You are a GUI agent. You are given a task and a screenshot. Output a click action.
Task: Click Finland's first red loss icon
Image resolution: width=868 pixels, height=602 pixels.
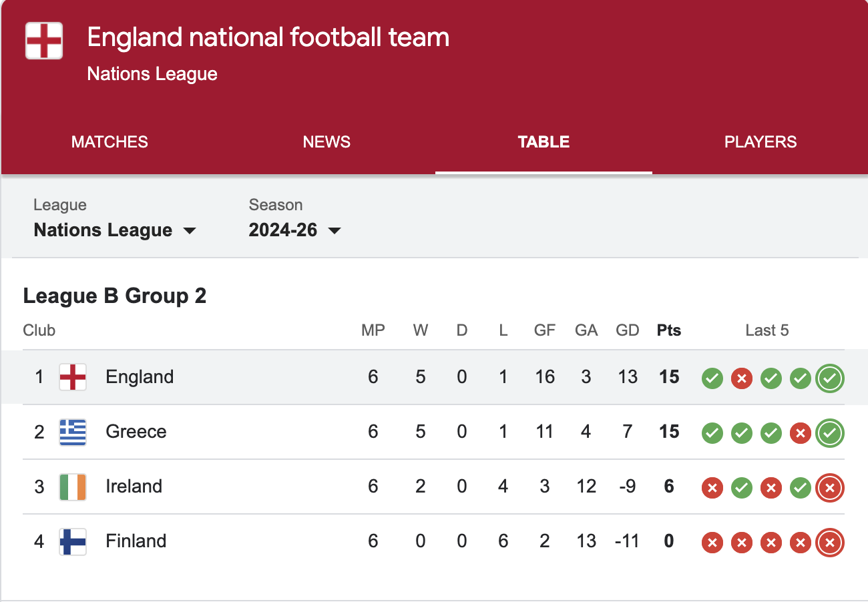tap(712, 543)
